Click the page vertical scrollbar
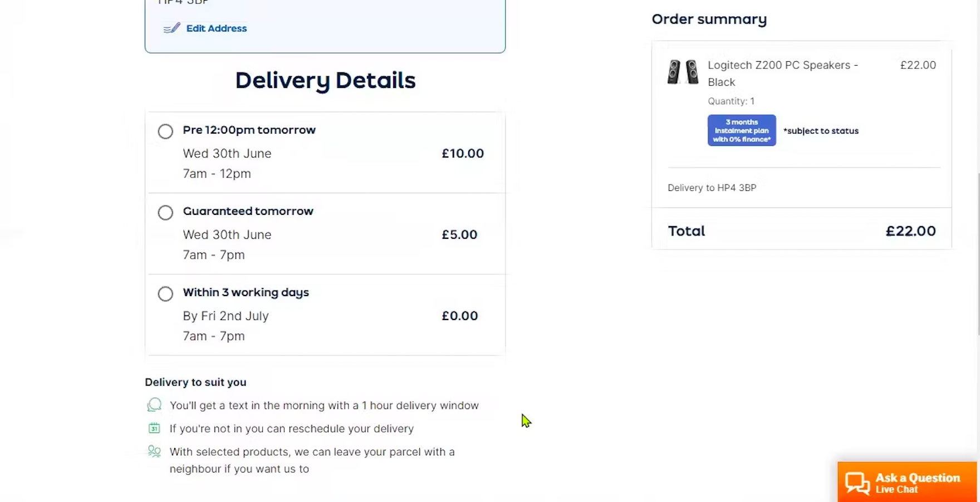Viewport: 980px width, 502px height. [x=978, y=250]
